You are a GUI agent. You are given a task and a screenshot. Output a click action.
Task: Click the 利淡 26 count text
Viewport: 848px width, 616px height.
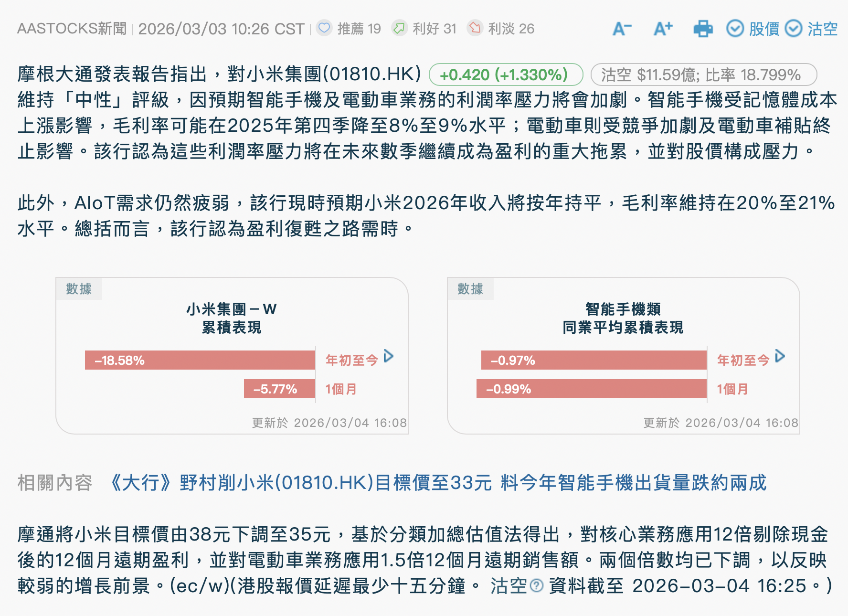coord(511,29)
